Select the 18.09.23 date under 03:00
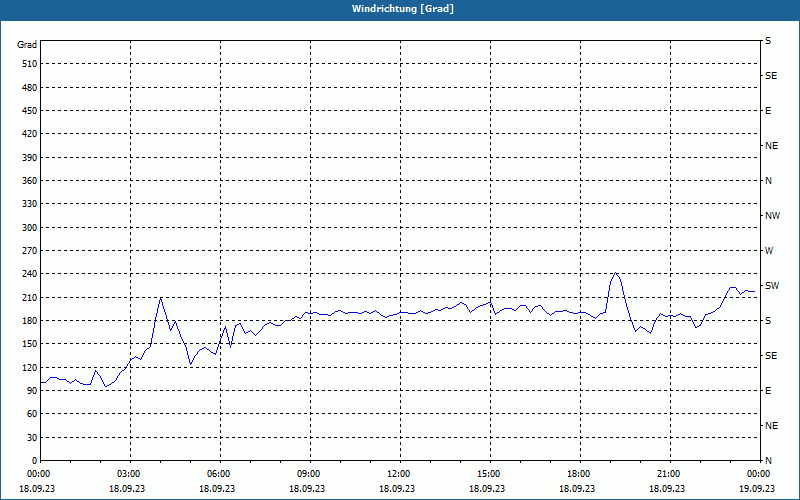Image resolution: width=800 pixels, height=500 pixels. coord(127,488)
